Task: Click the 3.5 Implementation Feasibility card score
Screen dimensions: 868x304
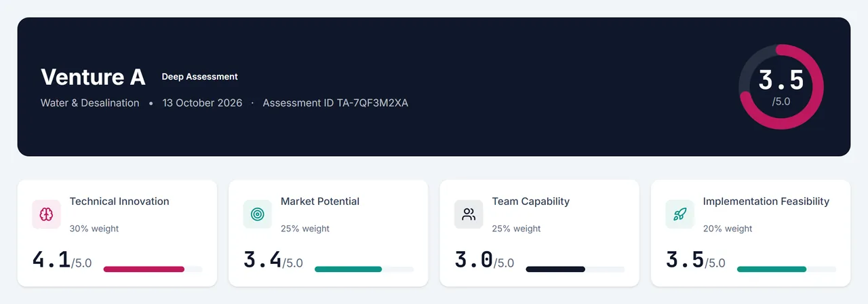Action: click(x=685, y=260)
